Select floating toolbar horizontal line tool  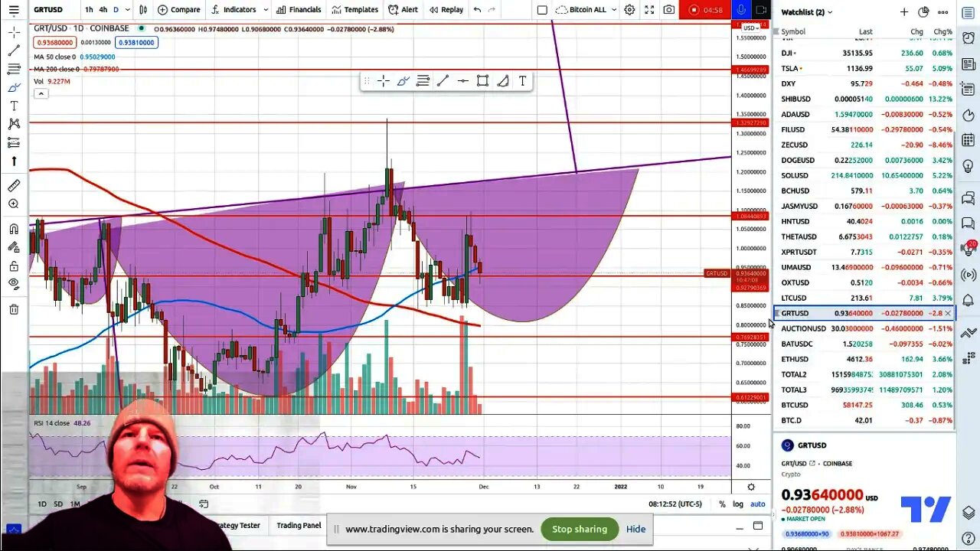point(462,81)
